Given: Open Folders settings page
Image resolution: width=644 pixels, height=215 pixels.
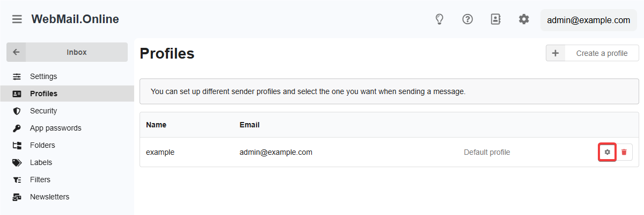Looking at the screenshot, I should (x=42, y=145).
